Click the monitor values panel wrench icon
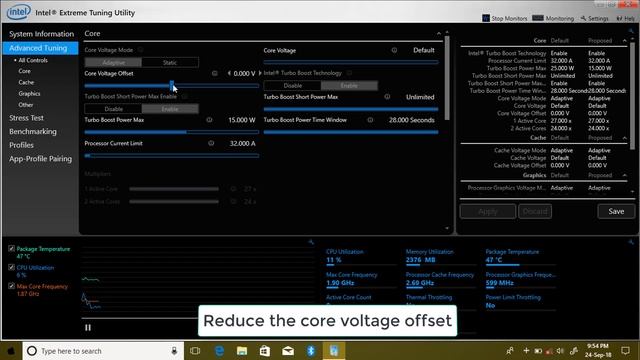The image size is (640, 360). [x=631, y=242]
